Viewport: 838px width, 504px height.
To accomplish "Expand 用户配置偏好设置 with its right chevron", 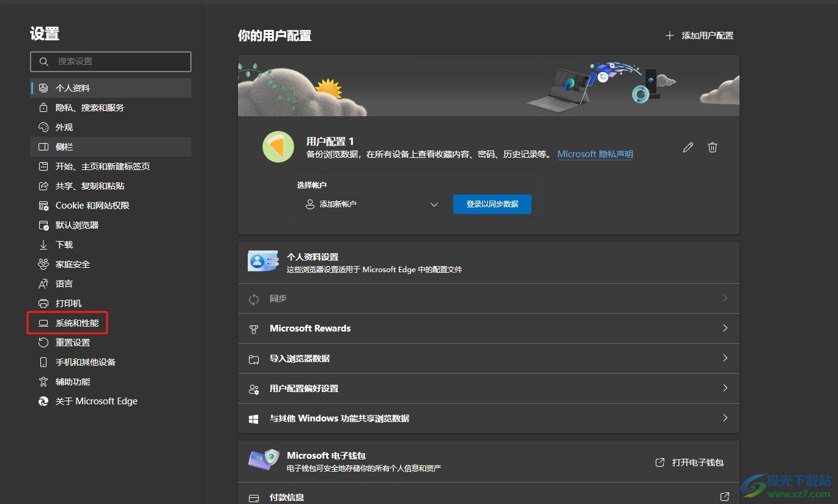I will [725, 388].
